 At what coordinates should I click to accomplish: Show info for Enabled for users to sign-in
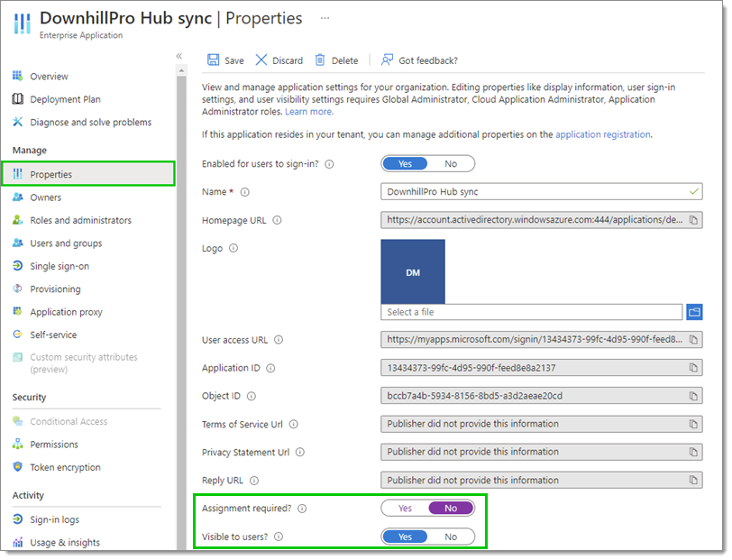tap(329, 164)
